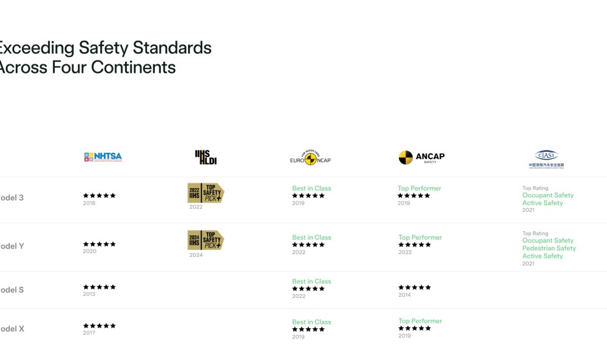Select the Model S row label
This screenshot has width=607, height=364.
[12, 290]
